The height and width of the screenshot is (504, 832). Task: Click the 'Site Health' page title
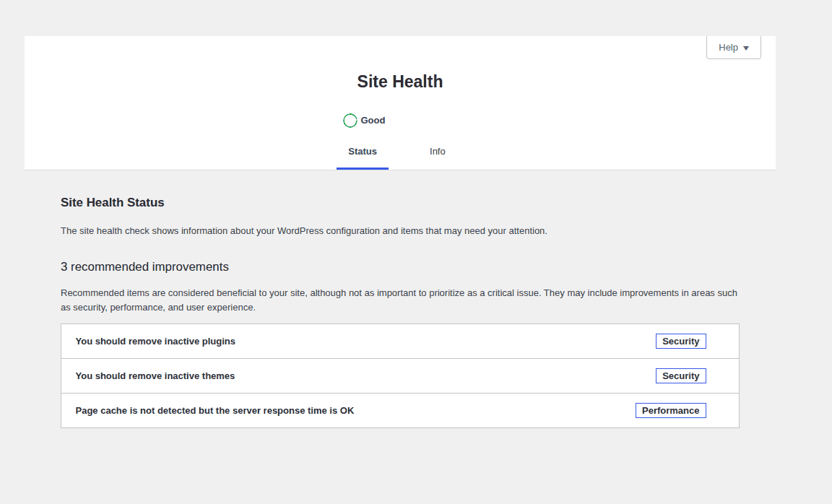click(399, 82)
